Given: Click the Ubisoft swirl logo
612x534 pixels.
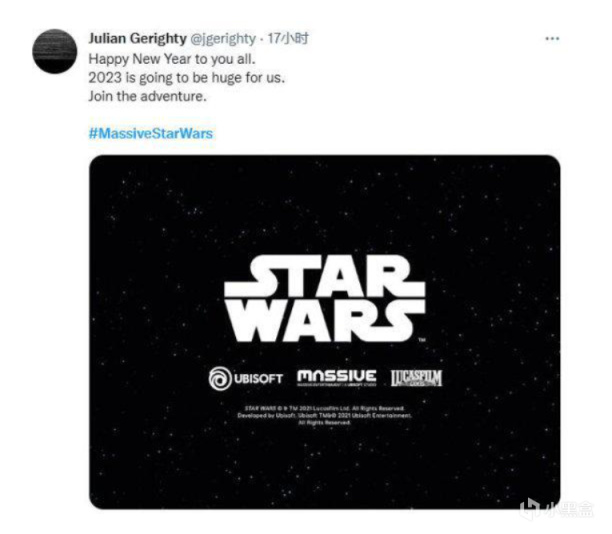Looking at the screenshot, I should pyautogui.click(x=220, y=378).
